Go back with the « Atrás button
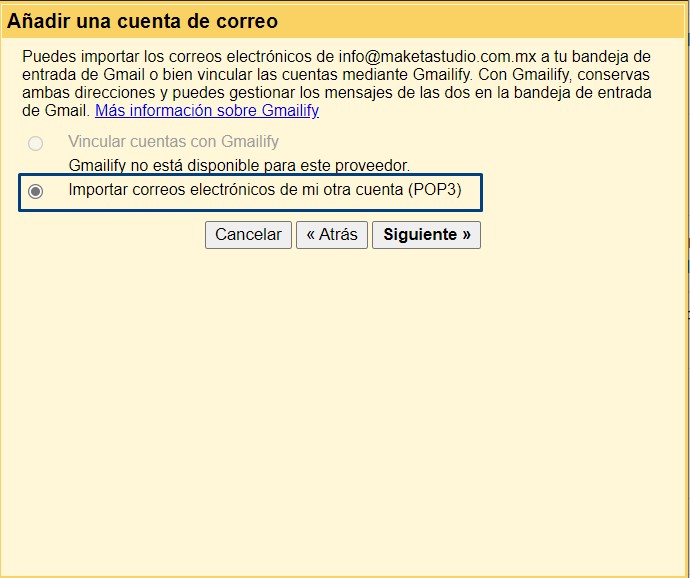This screenshot has height=578, width=690. coord(332,235)
